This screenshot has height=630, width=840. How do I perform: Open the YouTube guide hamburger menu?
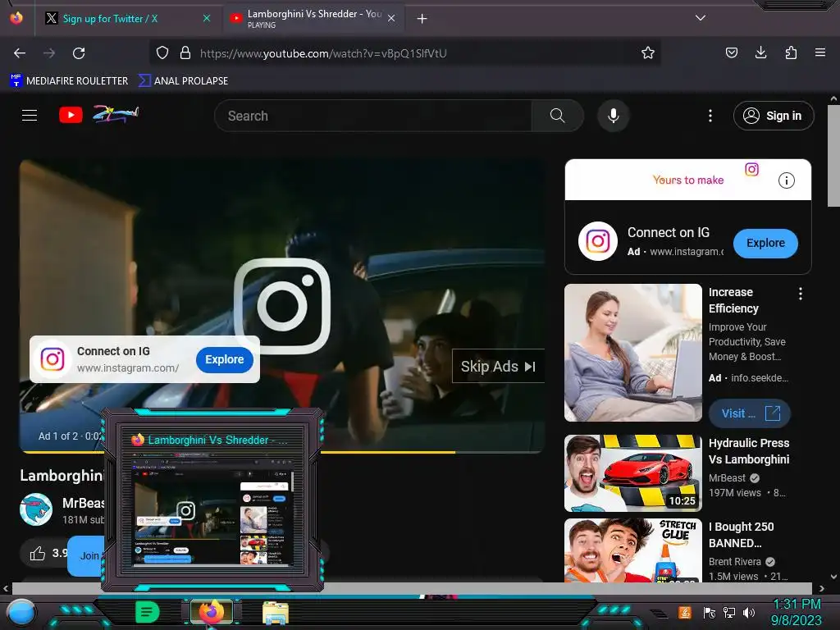click(x=30, y=115)
